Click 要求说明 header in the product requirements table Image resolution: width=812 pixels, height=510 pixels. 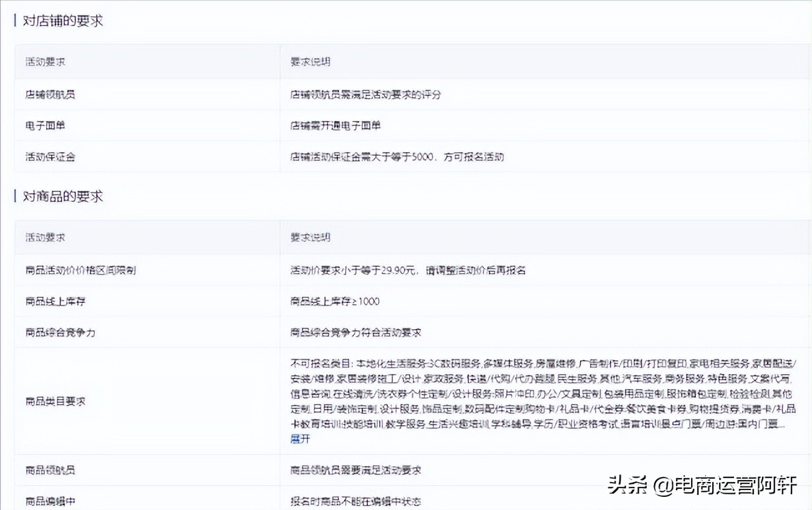tap(310, 238)
